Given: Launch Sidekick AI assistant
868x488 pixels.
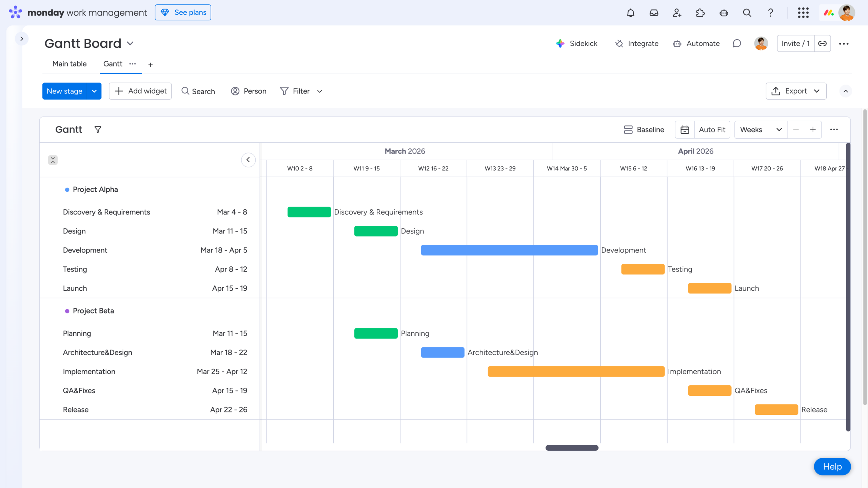Looking at the screenshot, I should tap(577, 43).
